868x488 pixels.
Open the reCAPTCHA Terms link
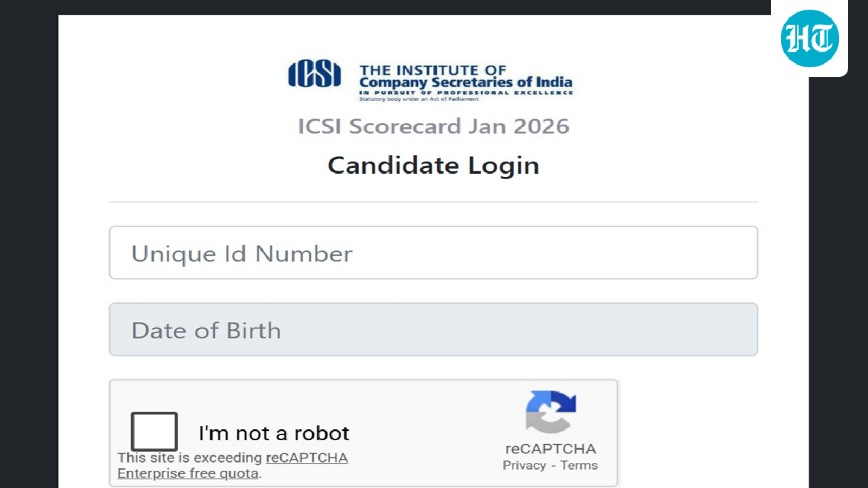point(579,465)
